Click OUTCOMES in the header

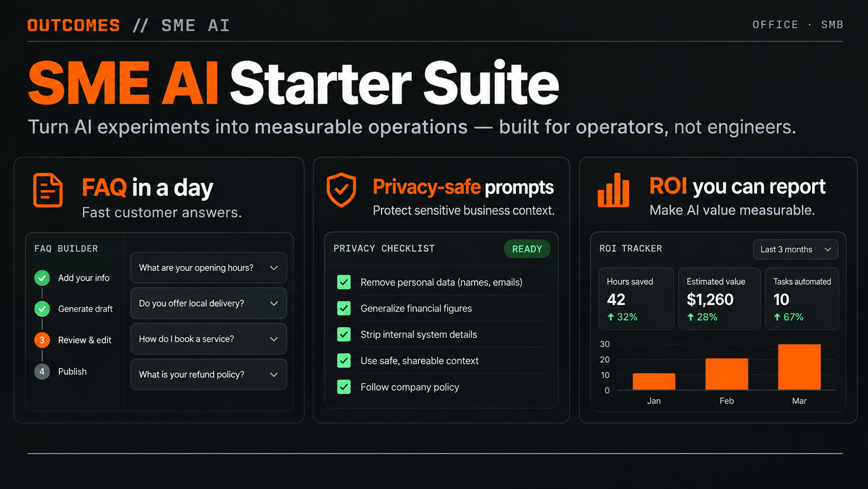[74, 25]
